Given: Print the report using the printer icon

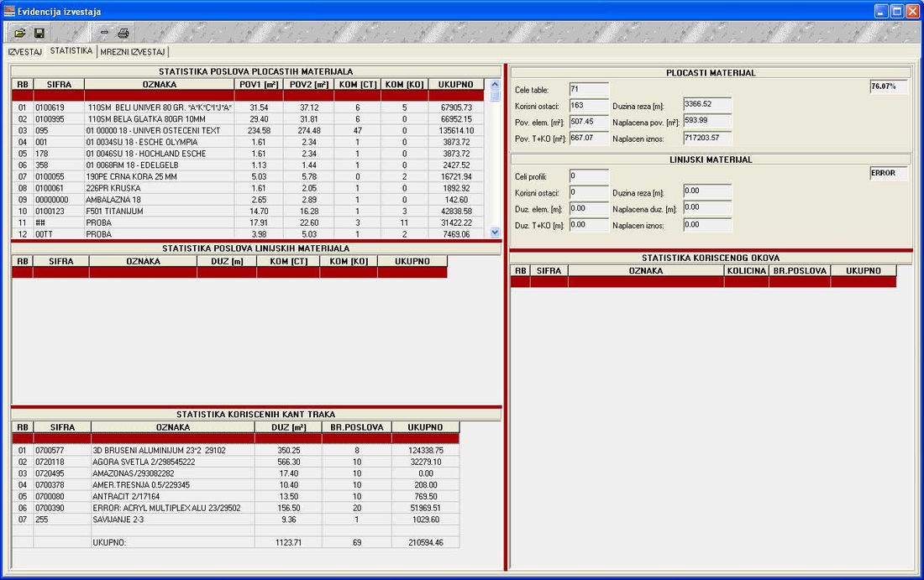Looking at the screenshot, I should [x=123, y=34].
